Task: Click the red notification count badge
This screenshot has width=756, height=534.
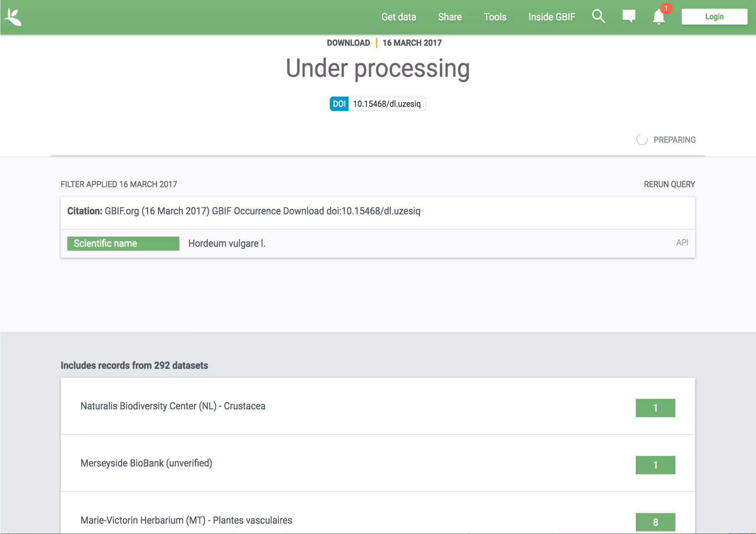Action: [666, 8]
